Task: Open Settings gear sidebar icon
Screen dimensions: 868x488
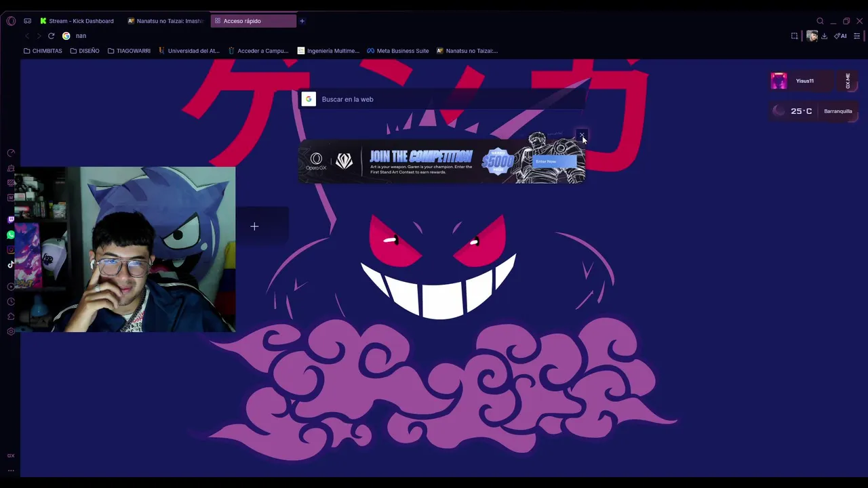Action: (x=11, y=331)
